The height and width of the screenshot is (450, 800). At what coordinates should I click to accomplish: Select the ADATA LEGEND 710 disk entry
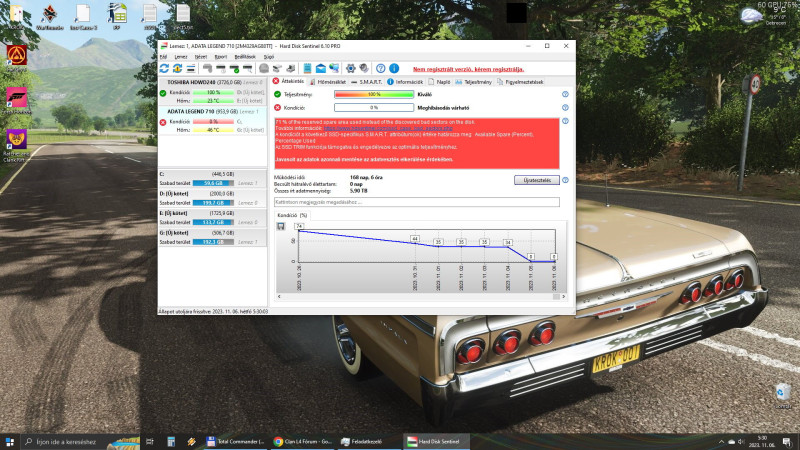tap(212, 120)
